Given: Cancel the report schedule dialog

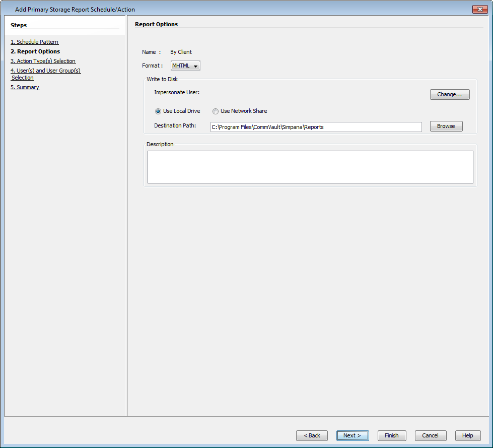Looking at the screenshot, I should tap(430, 435).
